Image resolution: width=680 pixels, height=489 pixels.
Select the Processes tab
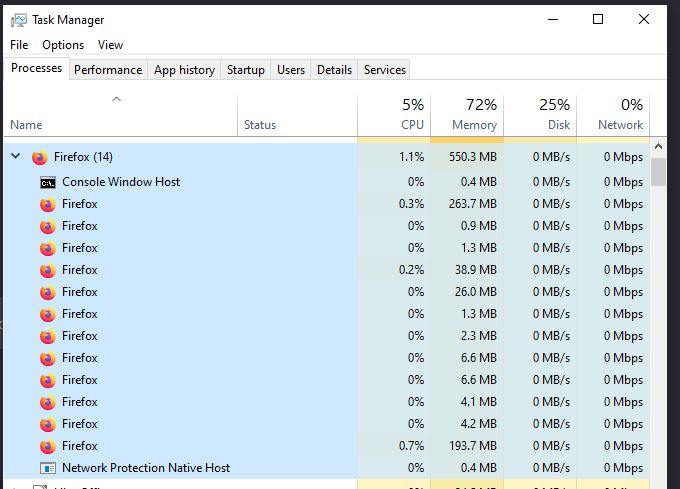[36, 68]
